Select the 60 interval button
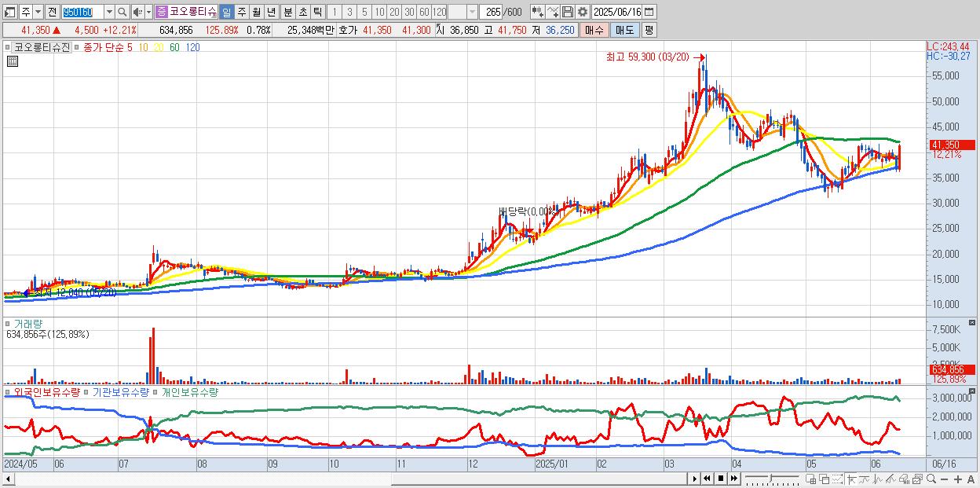The height and width of the screenshot is (488, 980). (x=424, y=12)
